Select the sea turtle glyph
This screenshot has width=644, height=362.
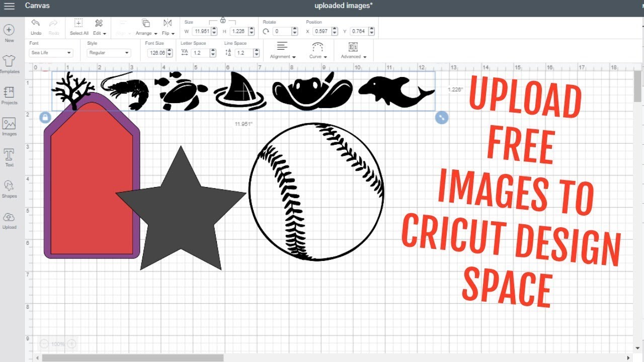[x=181, y=91]
